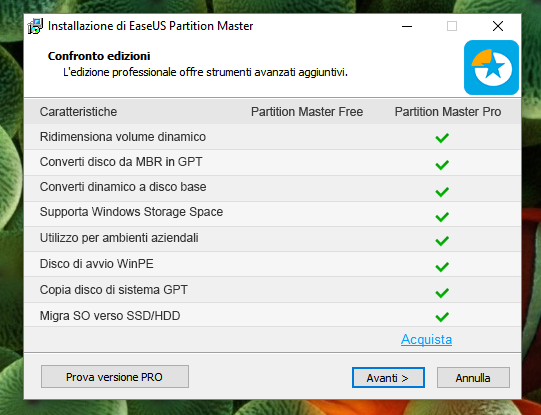Click the checkmark for Copia disco di sistema GPT
This screenshot has width=541, height=415.
pos(442,293)
